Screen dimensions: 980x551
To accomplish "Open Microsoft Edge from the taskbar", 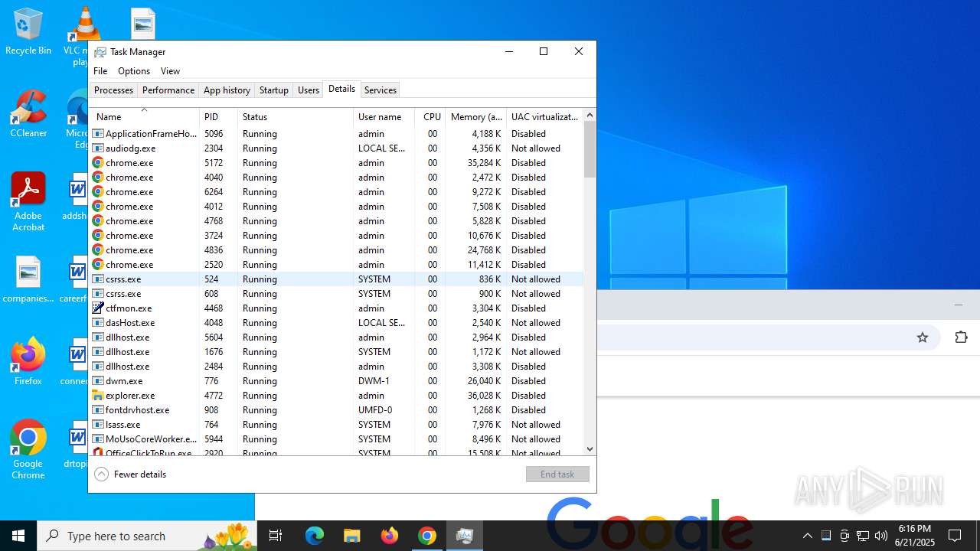I will 315,536.
